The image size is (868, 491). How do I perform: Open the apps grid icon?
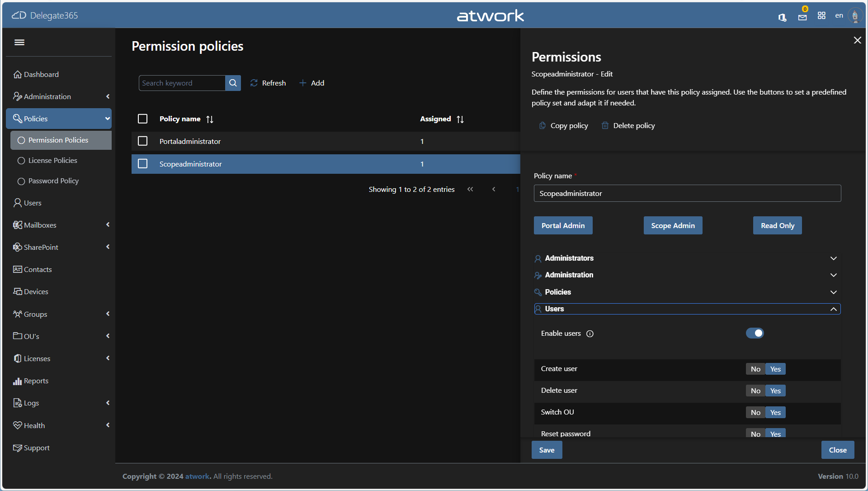[821, 16]
